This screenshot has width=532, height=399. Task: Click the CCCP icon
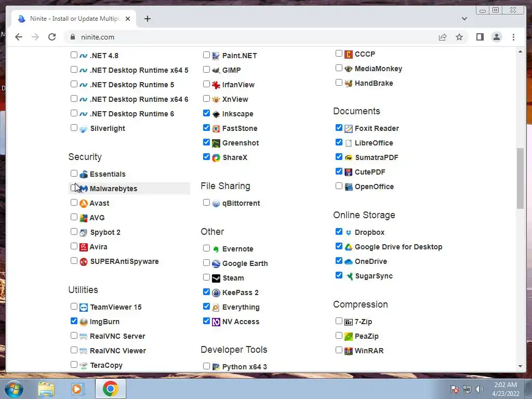pyautogui.click(x=349, y=54)
